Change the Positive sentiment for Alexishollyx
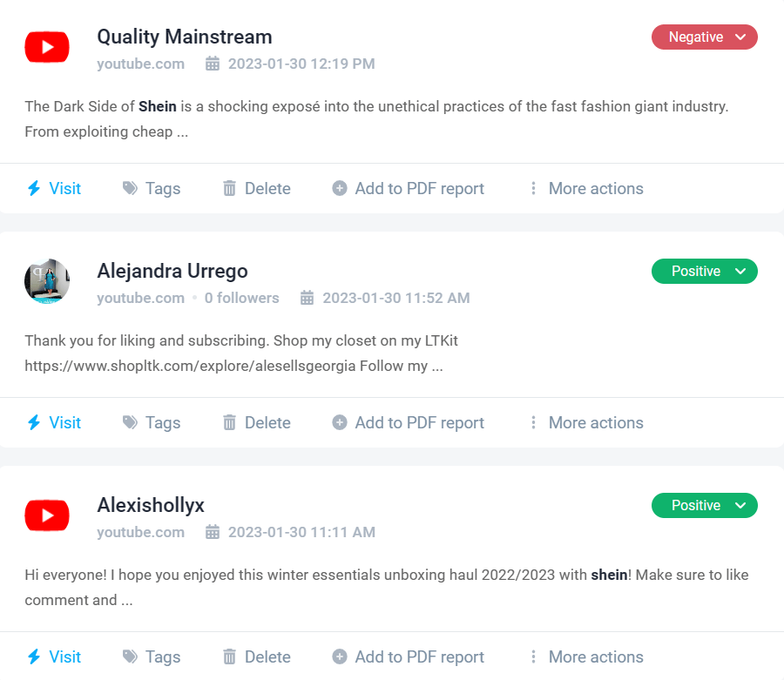The image size is (784, 680). 705,506
